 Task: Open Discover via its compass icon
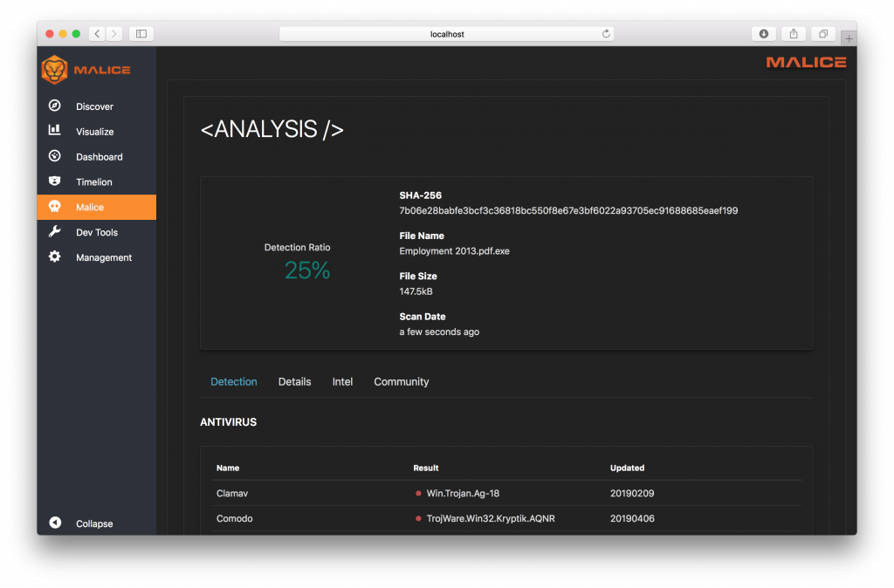point(55,106)
